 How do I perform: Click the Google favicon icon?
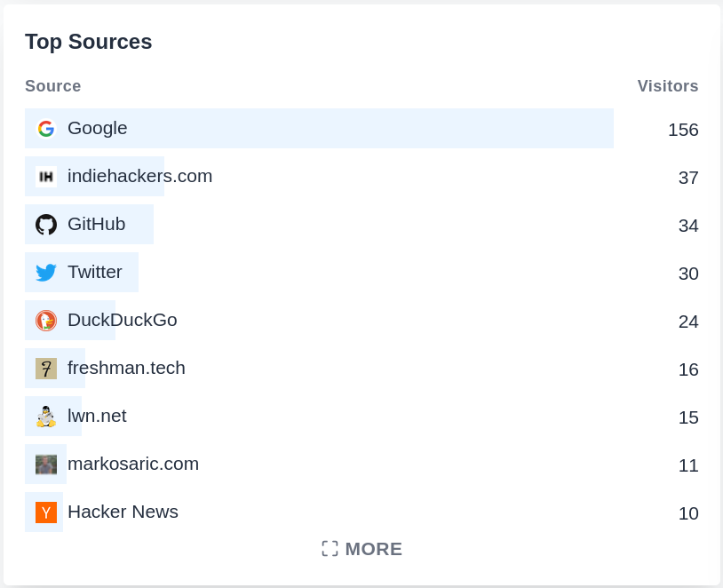click(44, 128)
